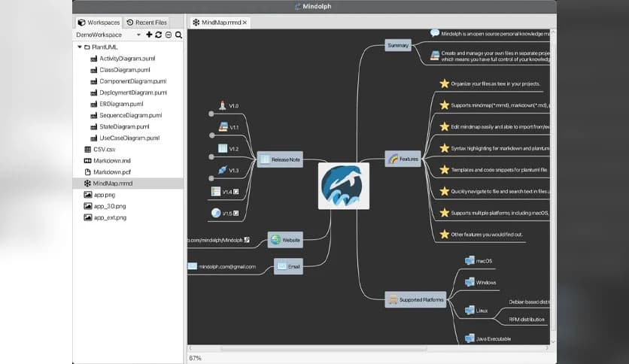Close the MindMap.mmd tab
This screenshot has width=629, height=364.
(245, 23)
